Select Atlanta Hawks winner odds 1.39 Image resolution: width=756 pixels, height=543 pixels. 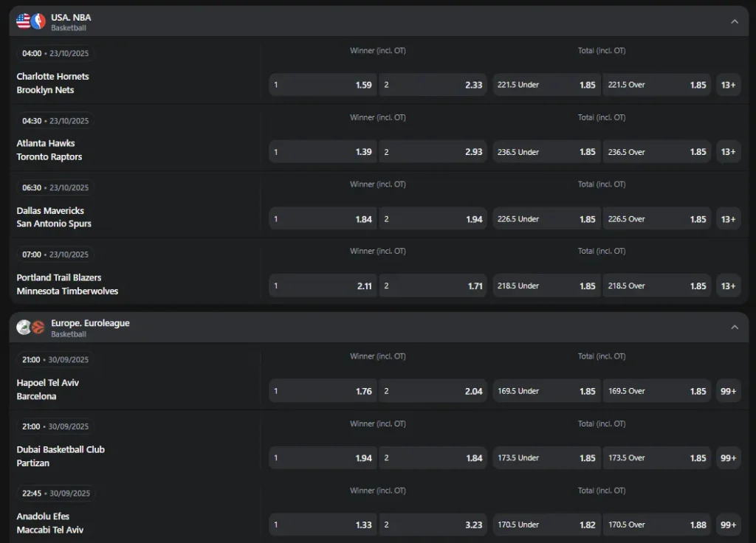pyautogui.click(x=323, y=152)
